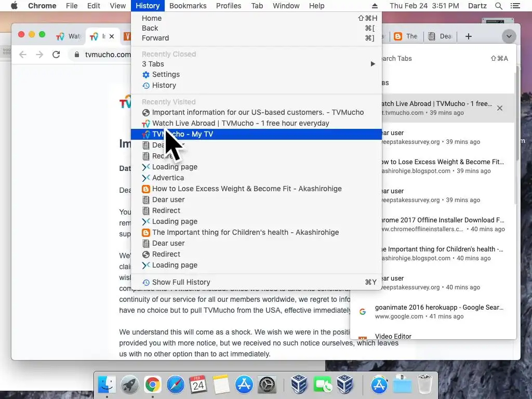This screenshot has width=532, height=399.
Task: Open the Apple menu
Action: tap(14, 6)
